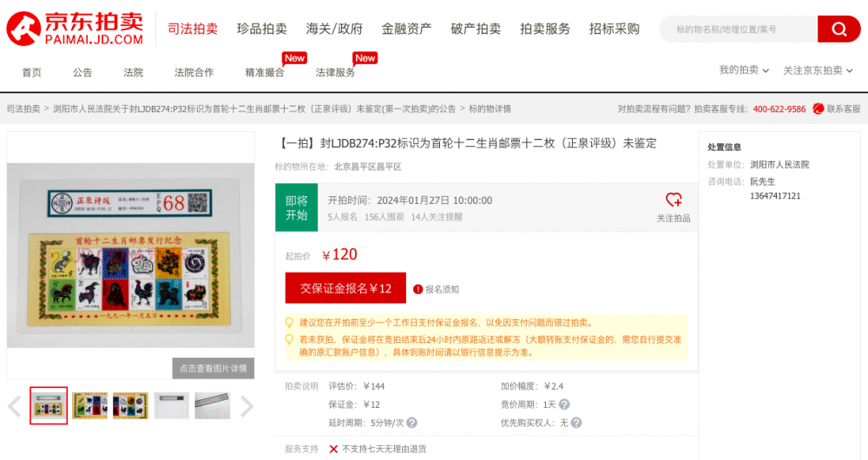Click the help icon beside 延时周期
Image resolution: width=868 pixels, height=460 pixels.
[x=411, y=423]
